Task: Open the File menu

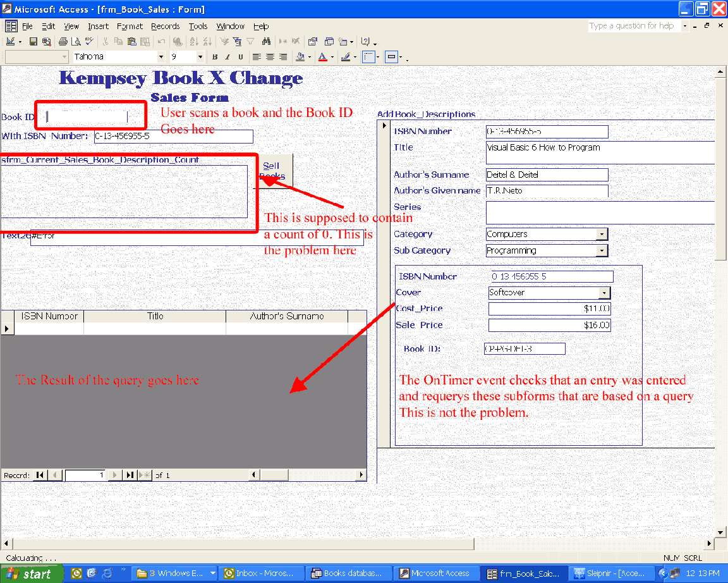Action: [x=27, y=26]
